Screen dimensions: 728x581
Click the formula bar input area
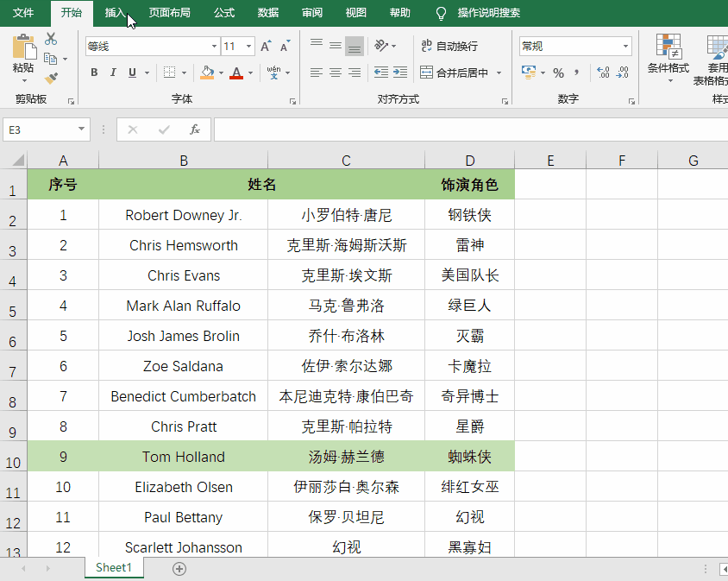[471, 129]
